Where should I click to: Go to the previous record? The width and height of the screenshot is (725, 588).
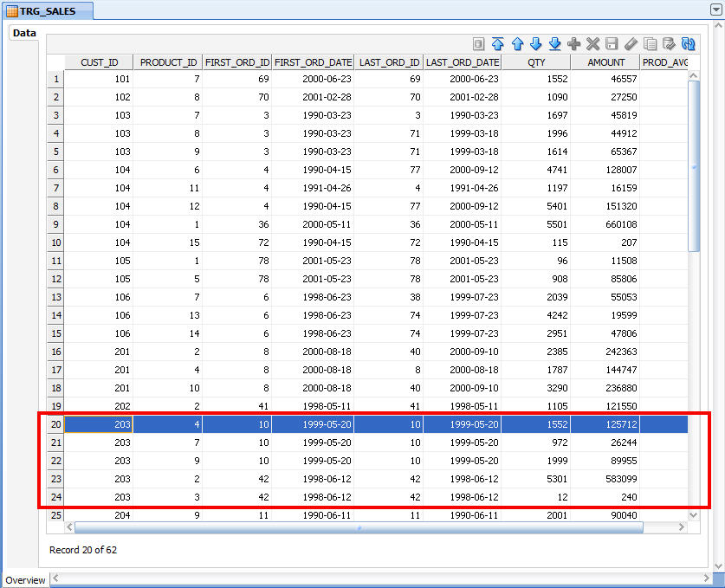click(517, 44)
